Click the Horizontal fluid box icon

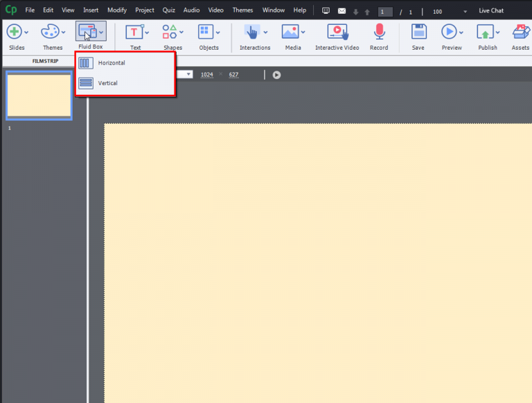click(86, 63)
